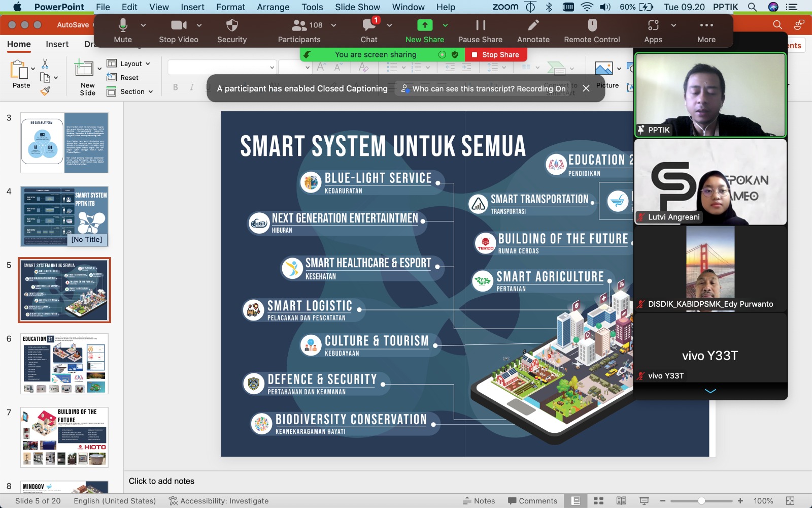Viewport: 812px width, 508px height.
Task: Open PowerPoint search magnifier in title bar
Action: click(777, 25)
